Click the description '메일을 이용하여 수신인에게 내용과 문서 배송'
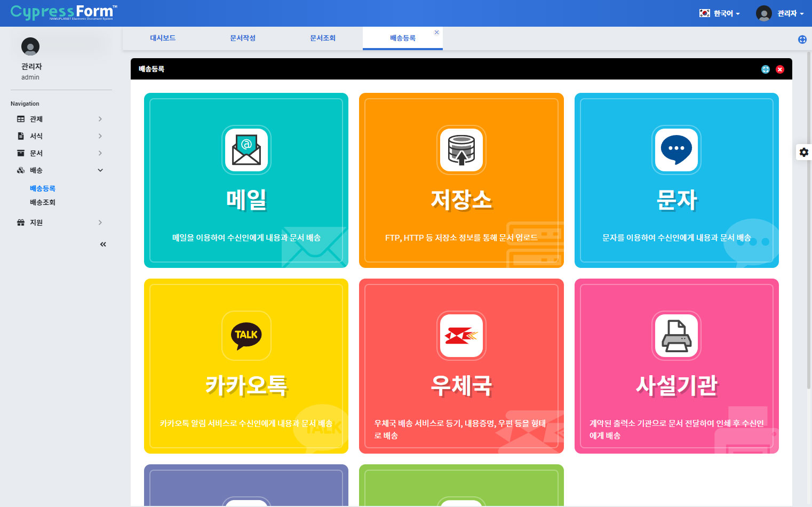The height and width of the screenshot is (507, 812). tap(246, 237)
